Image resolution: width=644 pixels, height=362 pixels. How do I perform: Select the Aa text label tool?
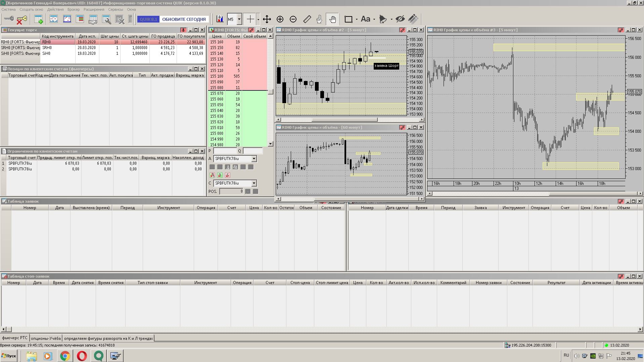coord(366,19)
